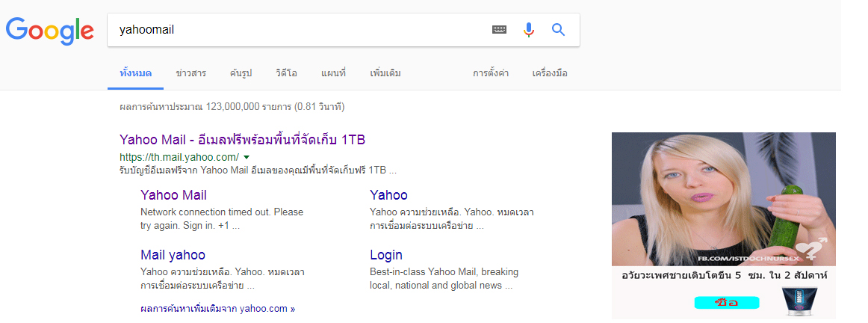868x323 pixels.
Task: Show more results from yahoo.com
Action: [218, 309]
